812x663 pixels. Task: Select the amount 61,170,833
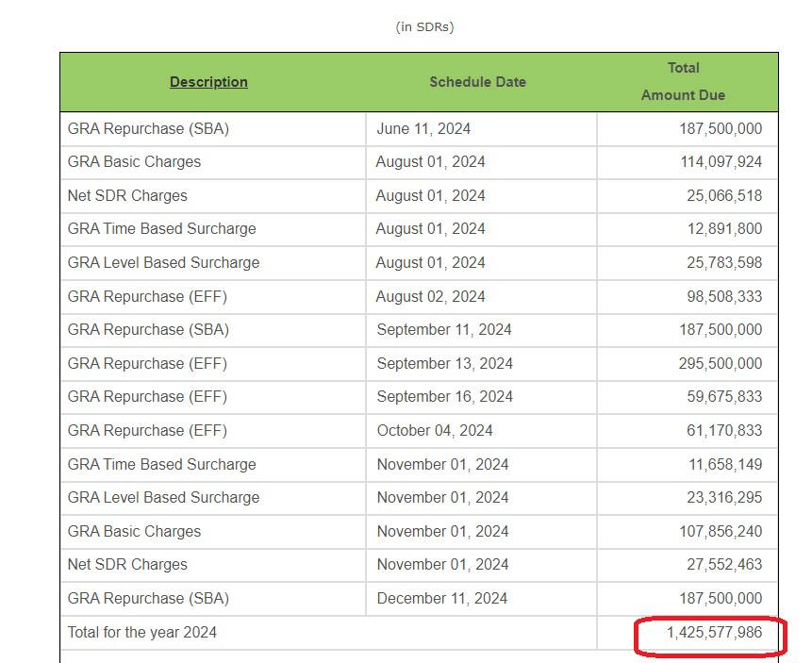(x=724, y=430)
